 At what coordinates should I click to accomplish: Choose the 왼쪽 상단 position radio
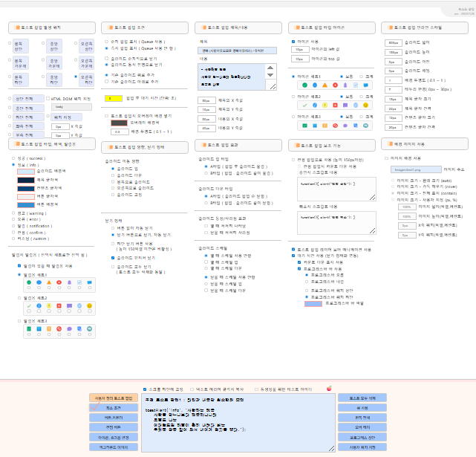click(10, 43)
